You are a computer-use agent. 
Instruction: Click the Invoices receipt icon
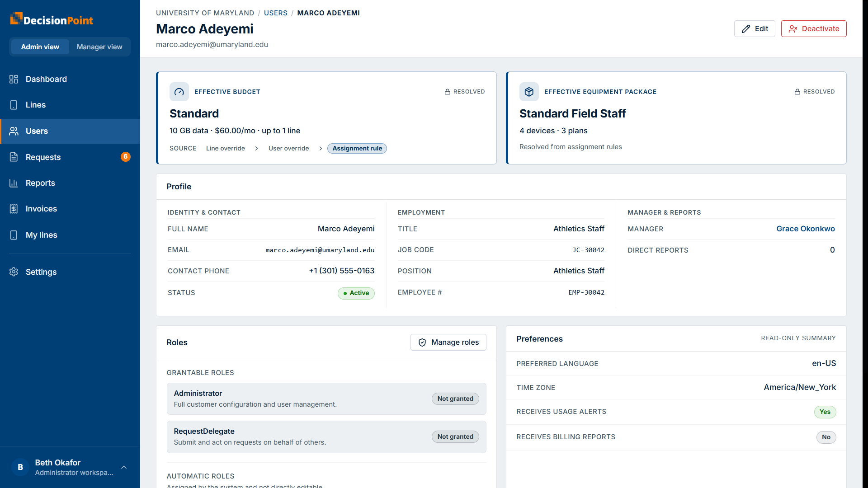[14, 209]
